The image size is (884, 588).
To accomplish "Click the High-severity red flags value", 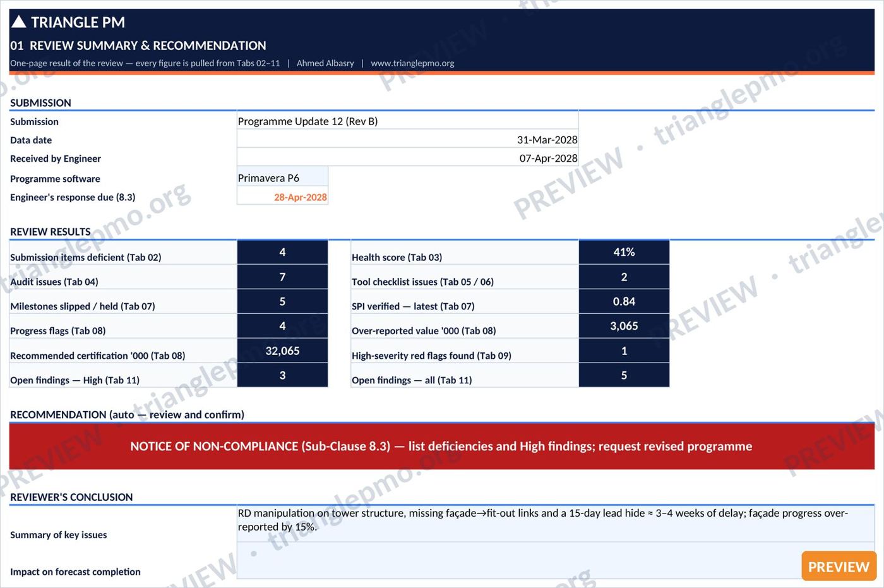I will (624, 351).
